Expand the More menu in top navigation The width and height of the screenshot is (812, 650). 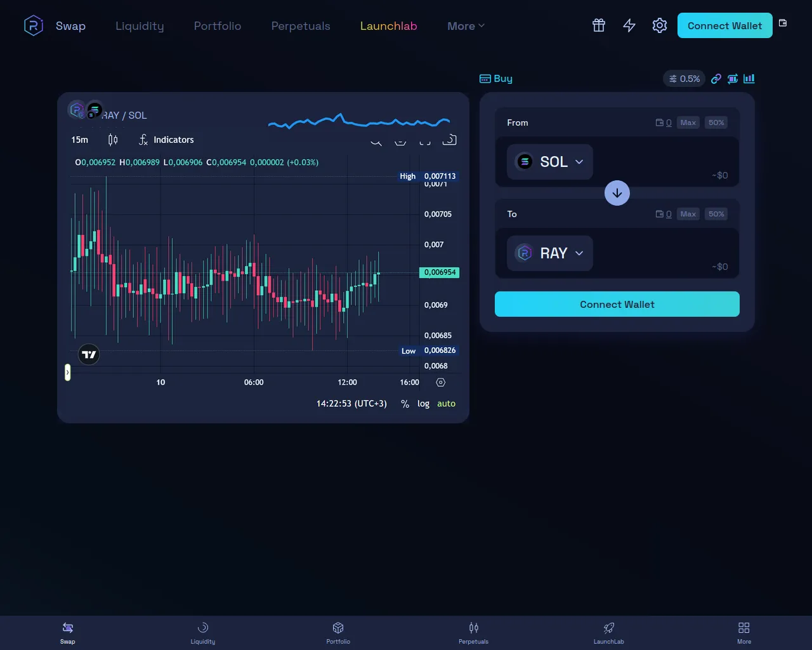466,26
